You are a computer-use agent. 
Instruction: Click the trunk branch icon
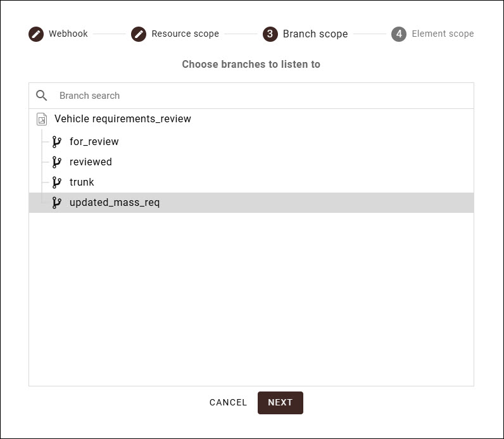tap(57, 182)
